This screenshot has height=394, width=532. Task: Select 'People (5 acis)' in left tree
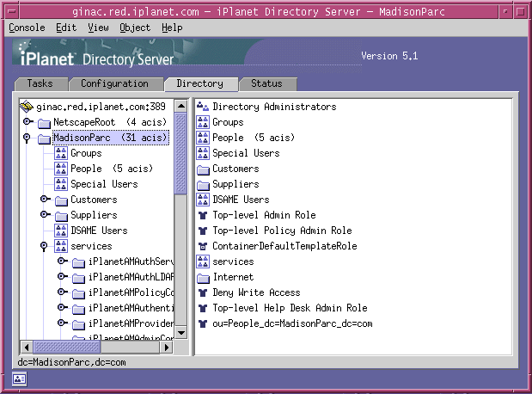point(112,169)
